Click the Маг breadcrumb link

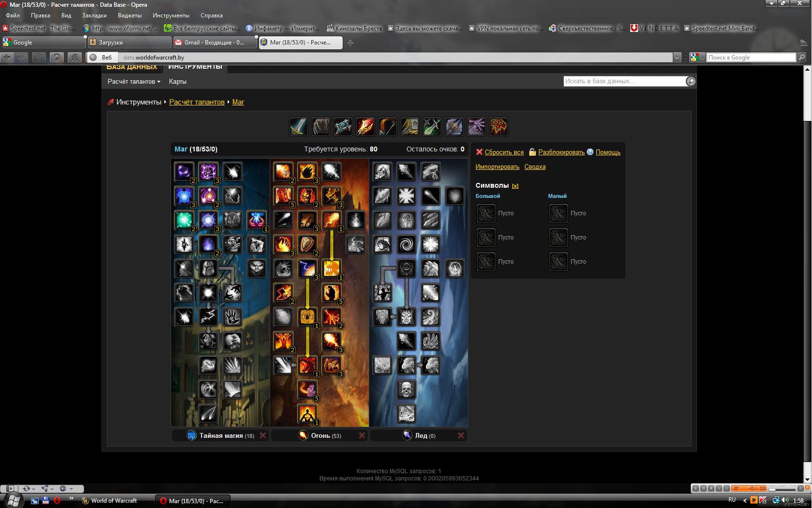click(238, 102)
